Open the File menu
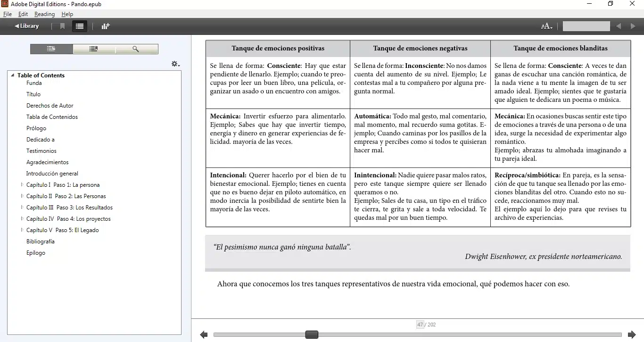644x342 pixels. click(8, 14)
